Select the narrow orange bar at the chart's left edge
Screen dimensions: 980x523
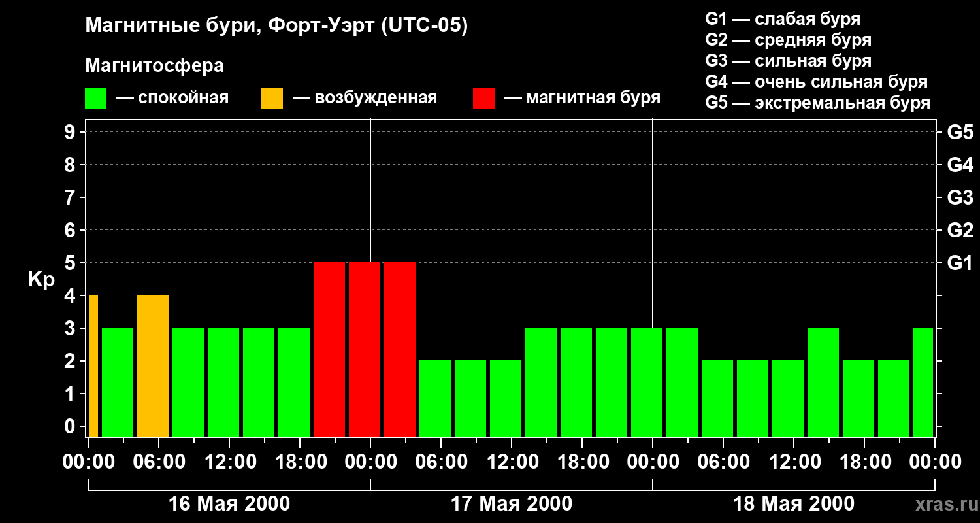pyautogui.click(x=93, y=365)
